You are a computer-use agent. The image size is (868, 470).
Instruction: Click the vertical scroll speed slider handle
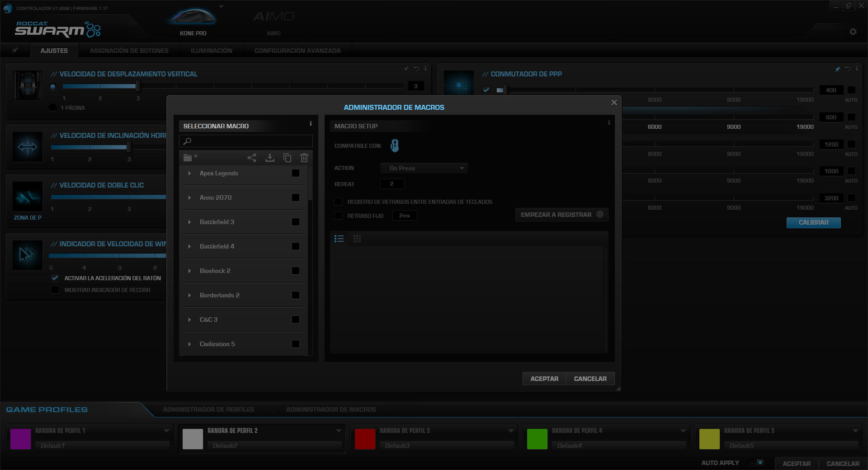pos(138,86)
